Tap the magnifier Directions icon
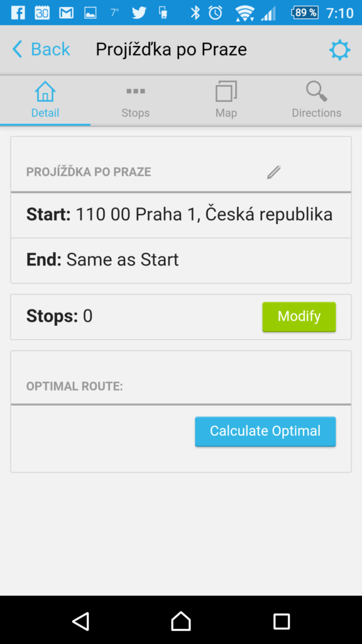 [317, 91]
